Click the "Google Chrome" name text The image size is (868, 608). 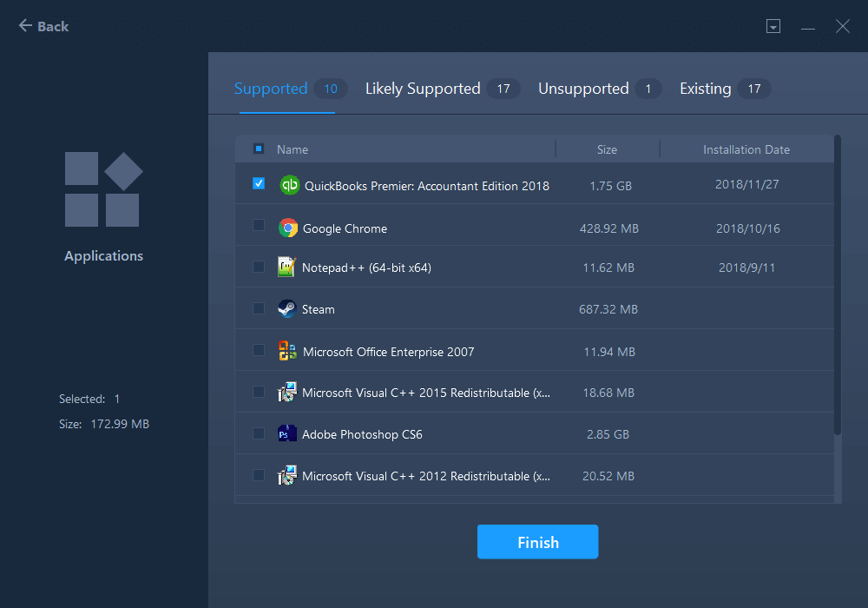pos(345,228)
